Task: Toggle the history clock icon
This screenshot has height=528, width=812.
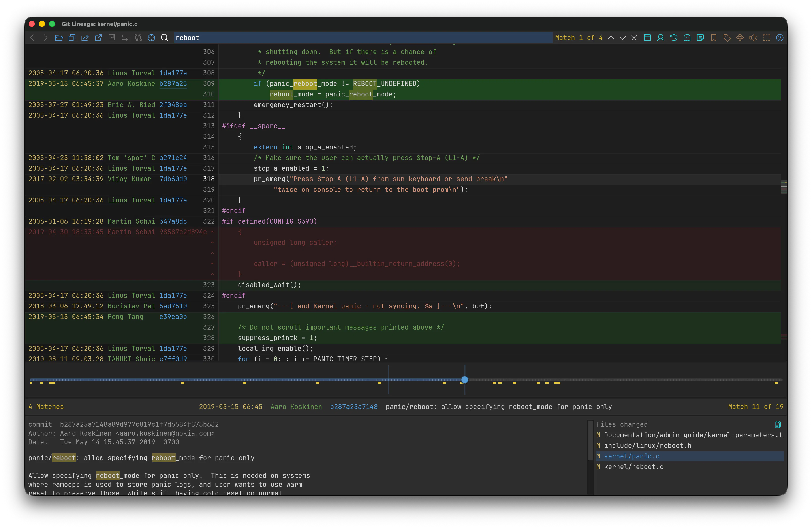Action: pos(674,38)
